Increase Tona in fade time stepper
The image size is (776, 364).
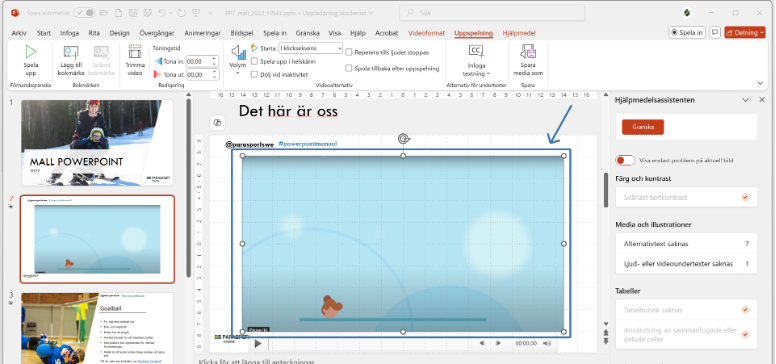[x=215, y=59]
